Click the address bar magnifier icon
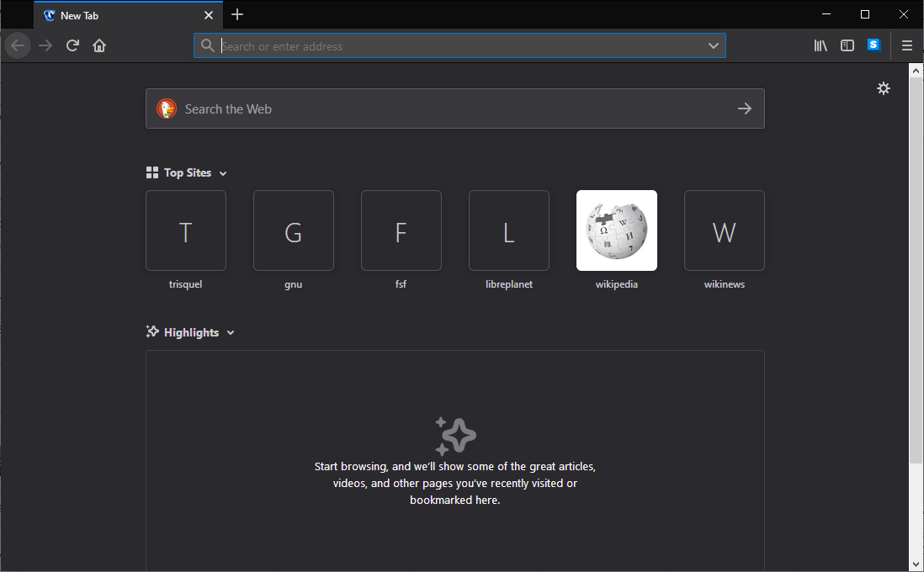 207,45
